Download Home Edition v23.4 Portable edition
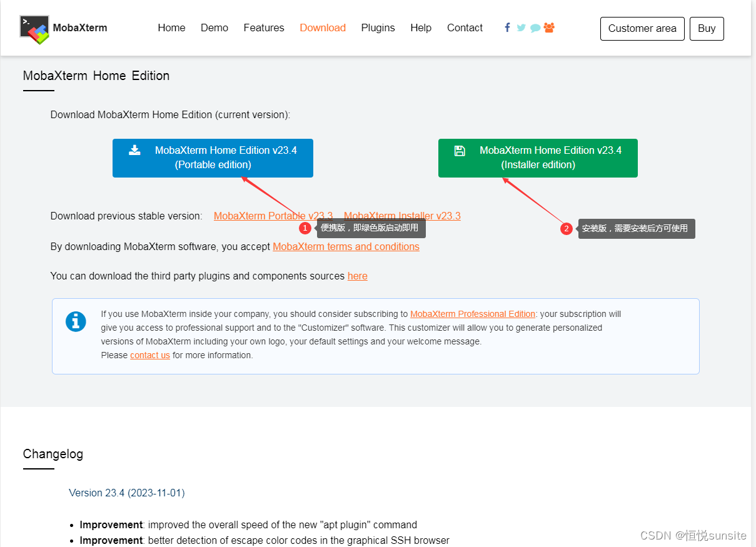 coord(213,158)
